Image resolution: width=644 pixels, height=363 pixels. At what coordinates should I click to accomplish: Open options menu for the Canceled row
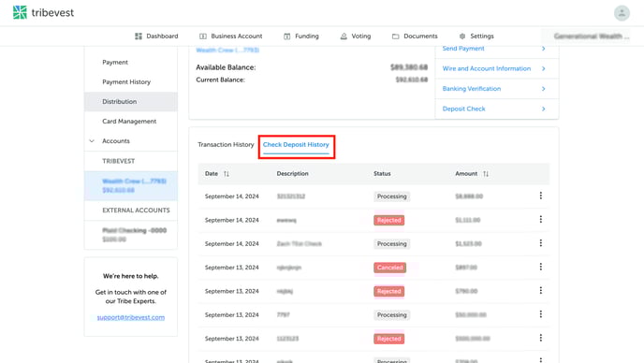coord(540,267)
